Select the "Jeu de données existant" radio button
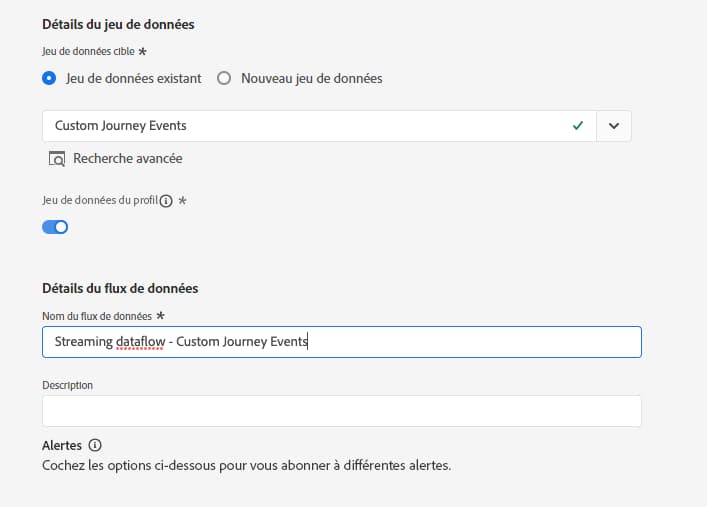Screen dimensions: 707x507 49,78
